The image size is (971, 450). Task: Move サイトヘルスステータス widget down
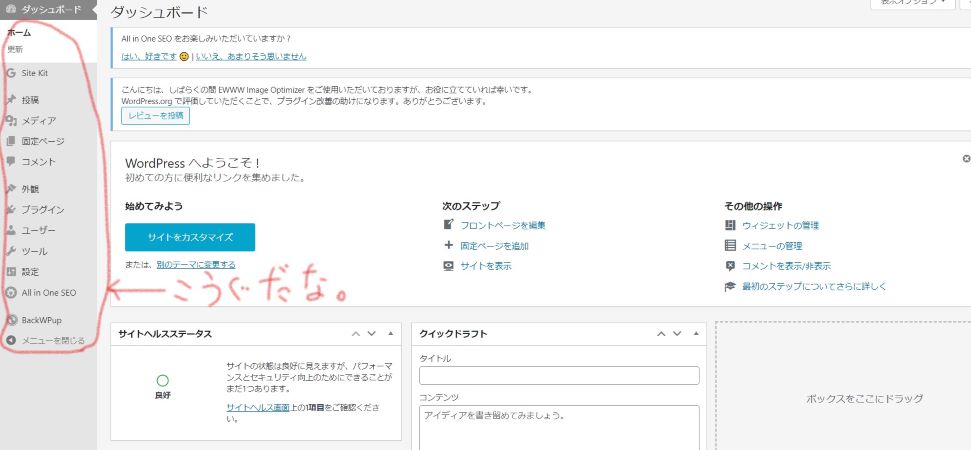372,334
